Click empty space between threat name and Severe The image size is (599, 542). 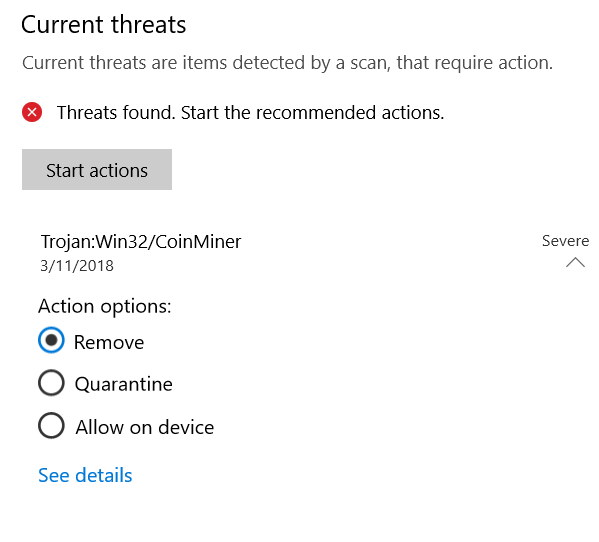coord(392,241)
